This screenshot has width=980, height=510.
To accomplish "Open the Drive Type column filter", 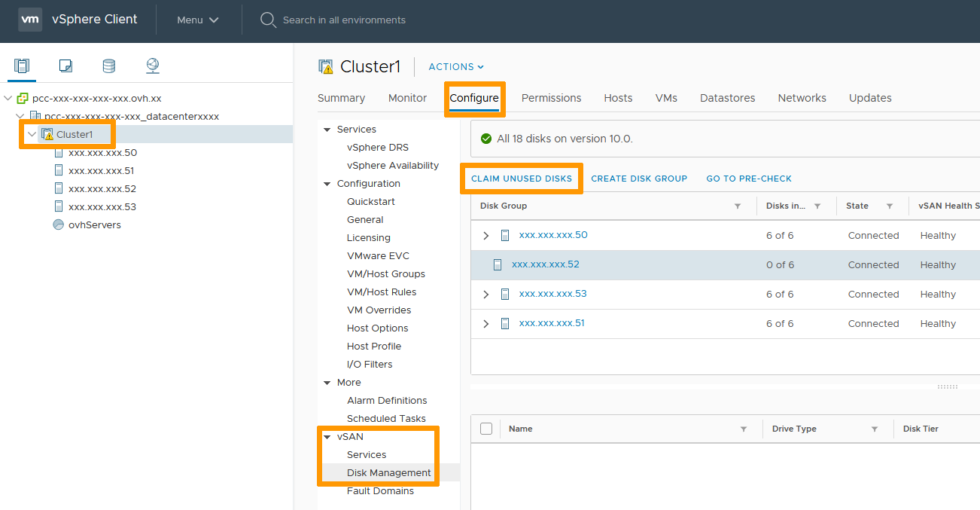I will pos(875,428).
